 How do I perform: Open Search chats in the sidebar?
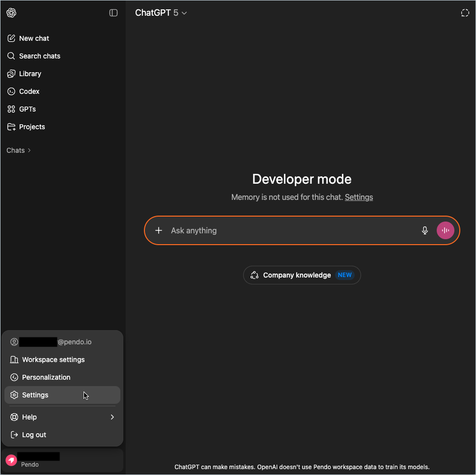[x=39, y=56]
